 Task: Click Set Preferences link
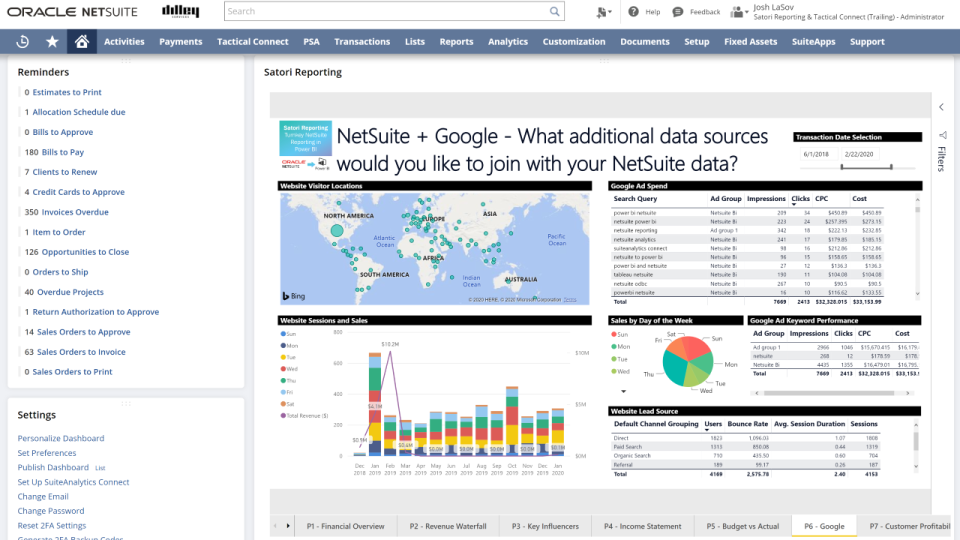47,453
